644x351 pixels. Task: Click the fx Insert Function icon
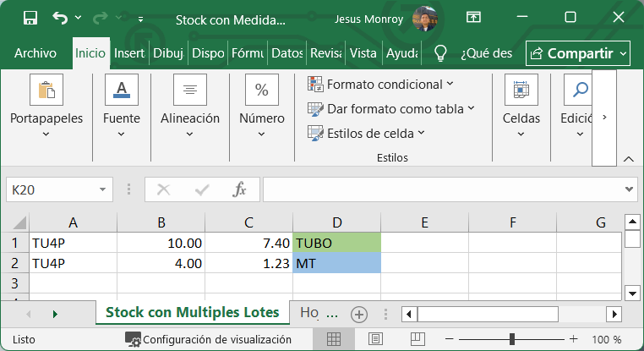click(x=239, y=189)
